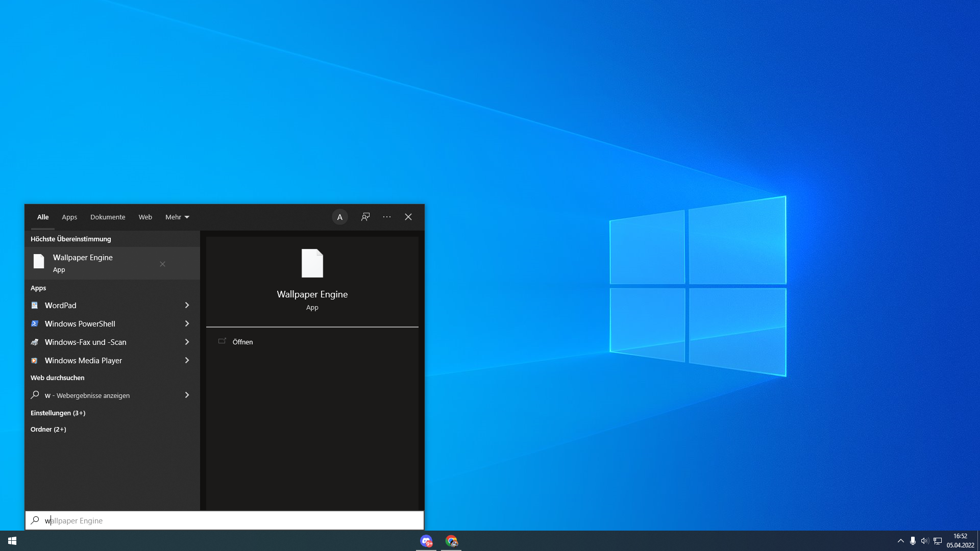The image size is (980, 551).
Task: Click Öffnen to launch Wallpaper Engine
Action: [x=242, y=342]
